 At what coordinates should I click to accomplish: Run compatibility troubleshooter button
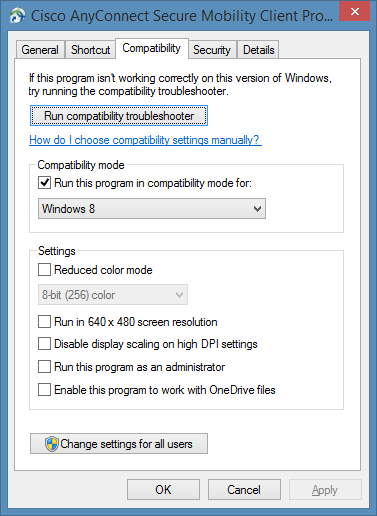click(x=119, y=116)
